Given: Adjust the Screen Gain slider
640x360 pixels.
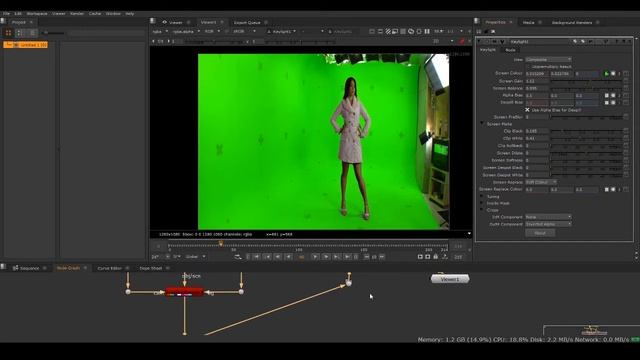Looking at the screenshot, I should [x=587, y=81].
